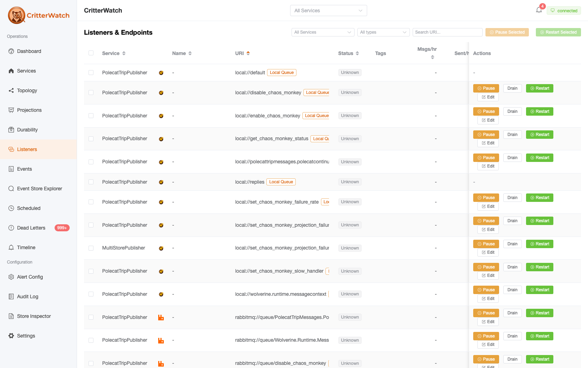Click the Search URI input field
The width and height of the screenshot is (588, 368).
tap(447, 32)
